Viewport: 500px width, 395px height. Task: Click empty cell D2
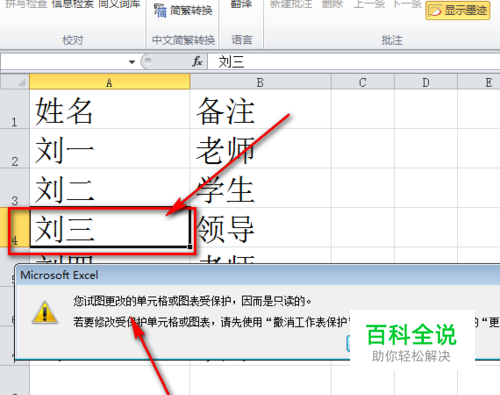(426, 148)
